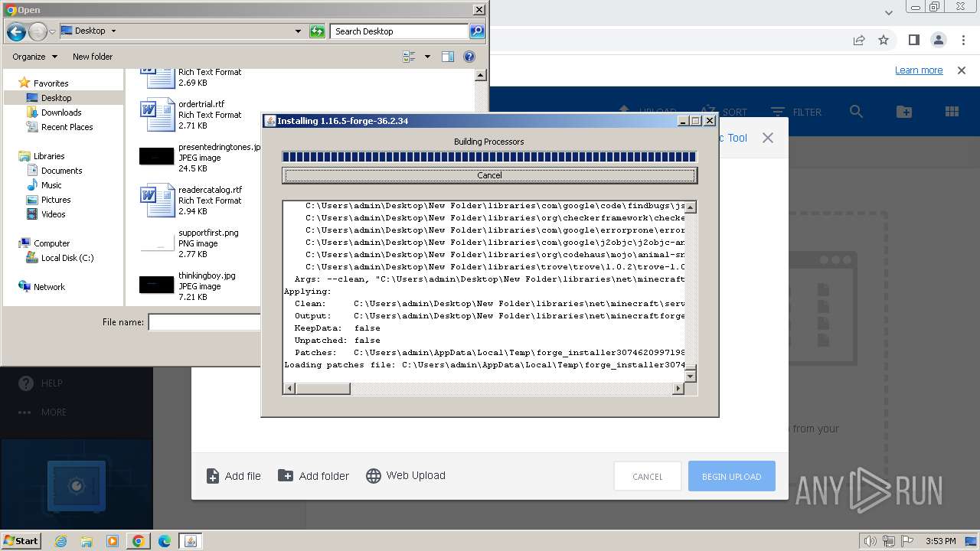Click BEGIN UPLOAD button

[731, 477]
